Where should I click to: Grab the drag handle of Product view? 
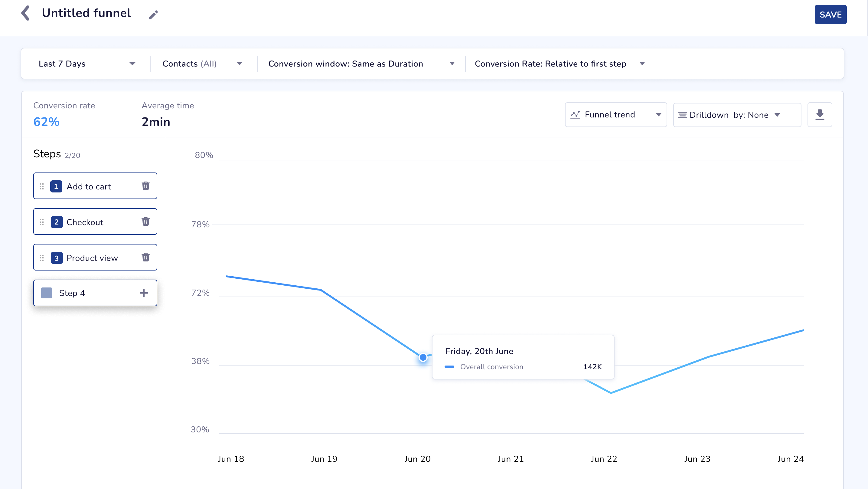tap(42, 258)
